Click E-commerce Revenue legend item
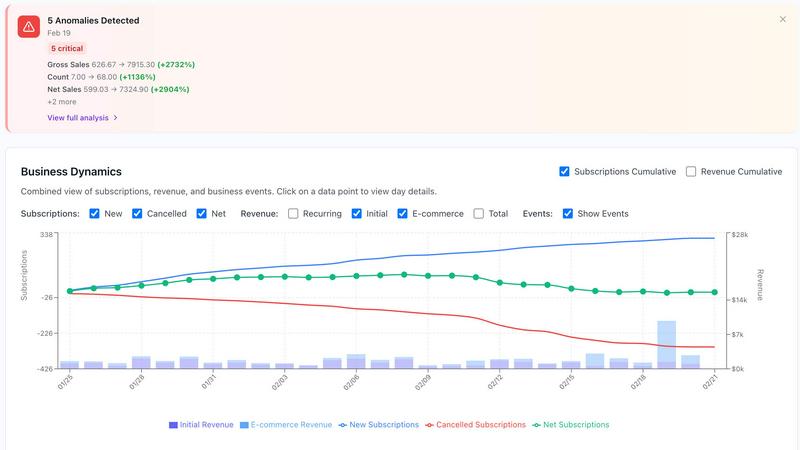This screenshot has height=450, width=800. pyautogui.click(x=286, y=425)
